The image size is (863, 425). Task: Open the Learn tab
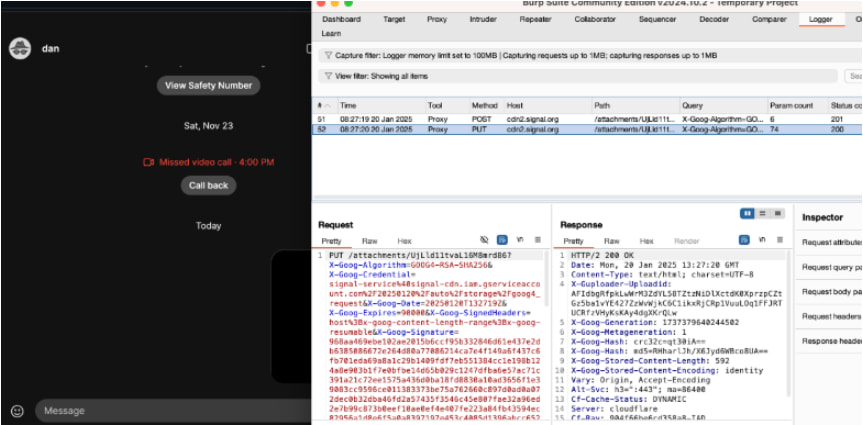tap(331, 34)
